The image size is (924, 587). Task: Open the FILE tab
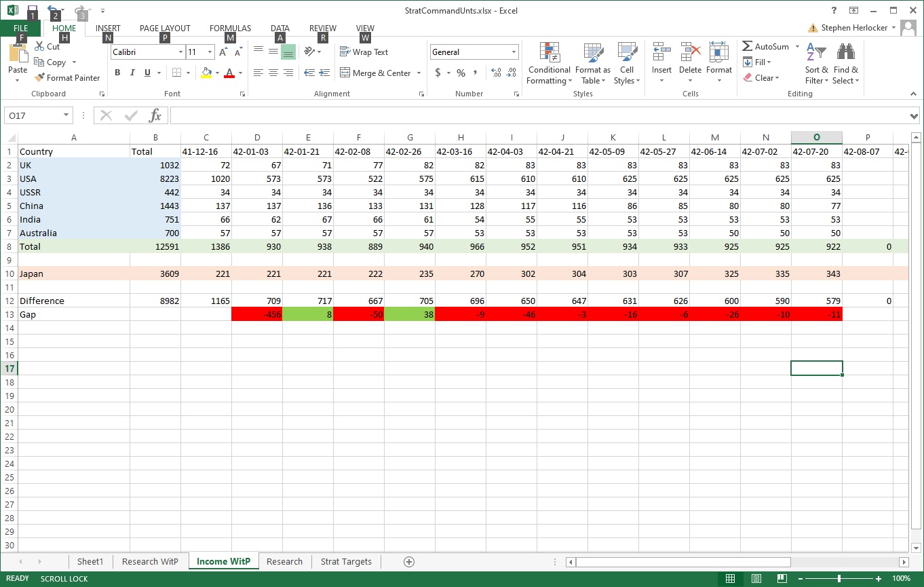point(21,29)
